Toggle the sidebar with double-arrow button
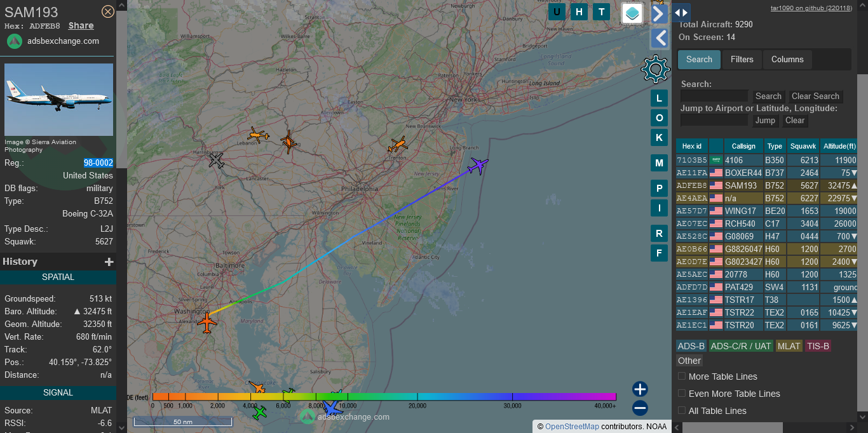Viewport: 868px width, 433px height. point(681,13)
